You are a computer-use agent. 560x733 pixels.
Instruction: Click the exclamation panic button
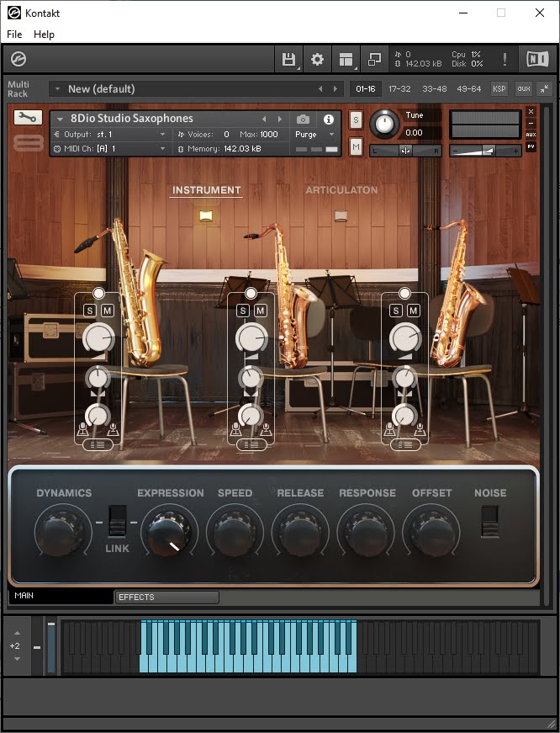pyautogui.click(x=505, y=60)
